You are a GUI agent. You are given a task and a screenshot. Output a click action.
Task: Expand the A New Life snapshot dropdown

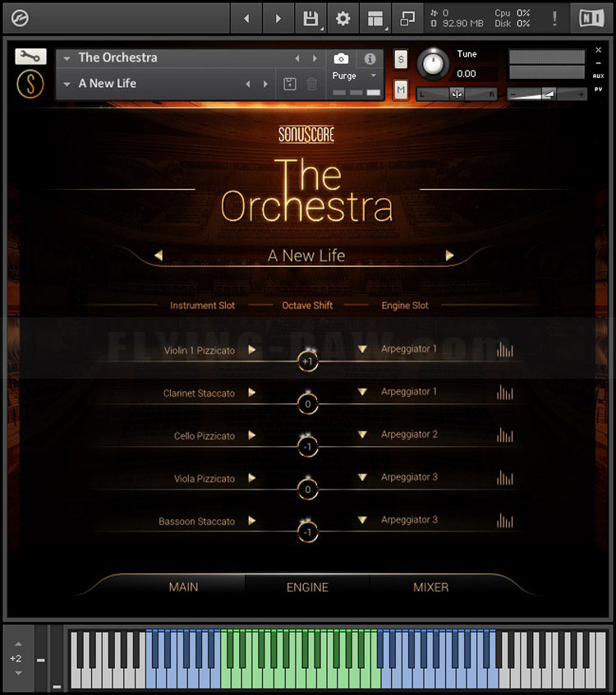[67, 84]
